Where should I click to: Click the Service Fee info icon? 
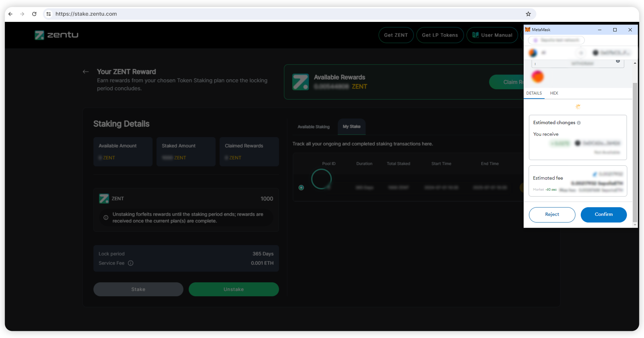[x=131, y=263]
